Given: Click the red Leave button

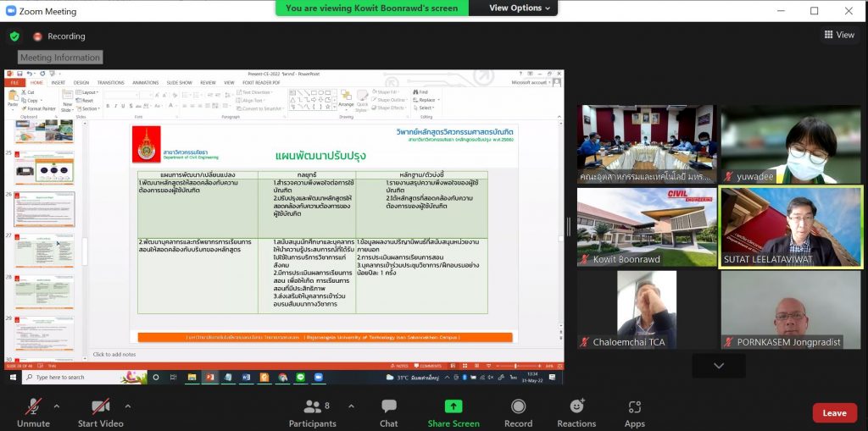Looking at the screenshot, I should point(834,413).
